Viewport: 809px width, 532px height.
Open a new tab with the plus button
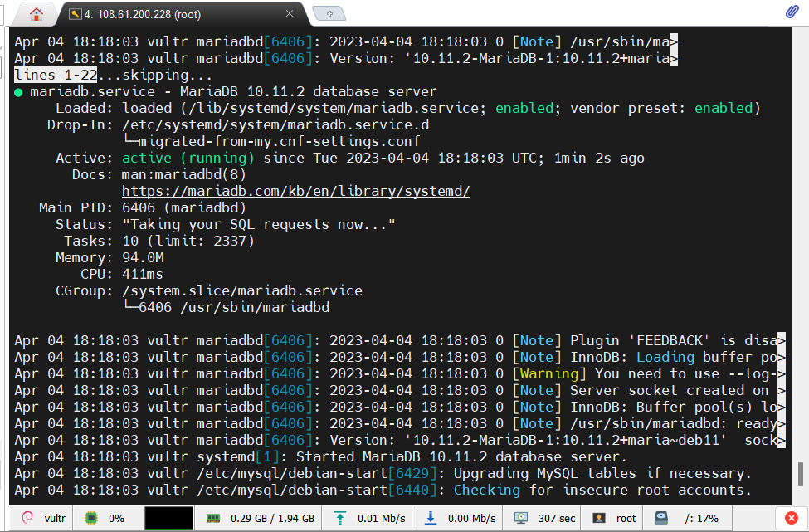pyautogui.click(x=330, y=14)
